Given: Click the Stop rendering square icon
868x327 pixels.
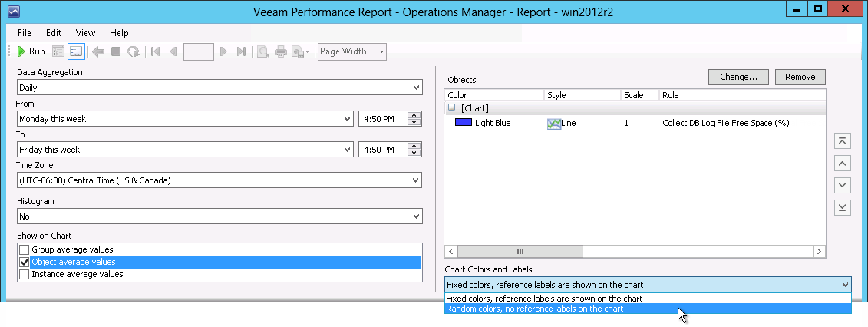Looking at the screenshot, I should [116, 51].
